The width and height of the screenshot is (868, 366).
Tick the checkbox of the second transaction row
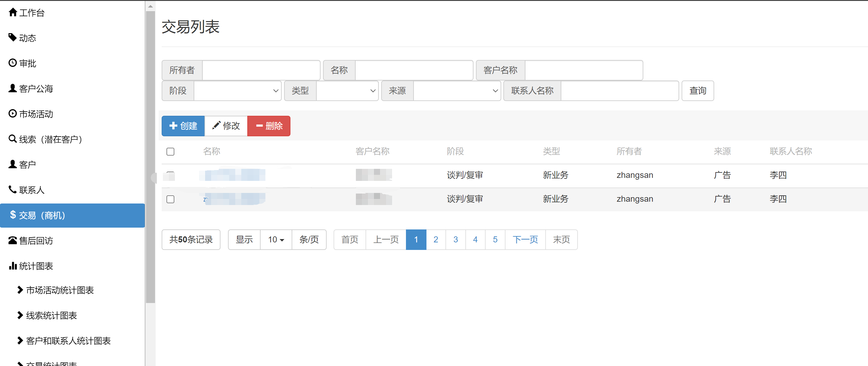(x=170, y=199)
